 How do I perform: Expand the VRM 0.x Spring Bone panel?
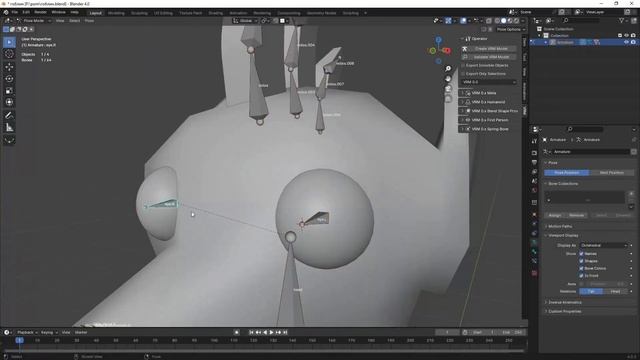tap(489, 129)
